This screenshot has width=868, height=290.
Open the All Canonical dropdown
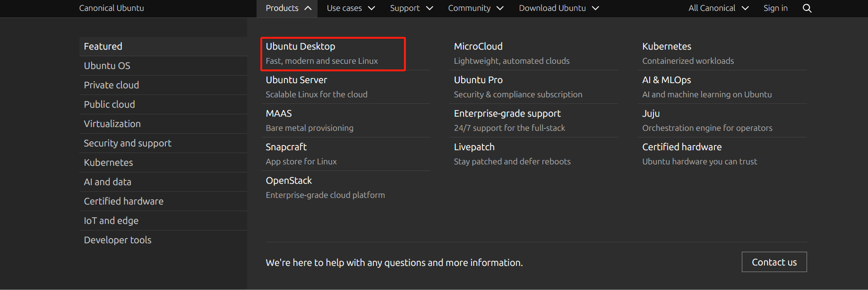[x=718, y=8]
